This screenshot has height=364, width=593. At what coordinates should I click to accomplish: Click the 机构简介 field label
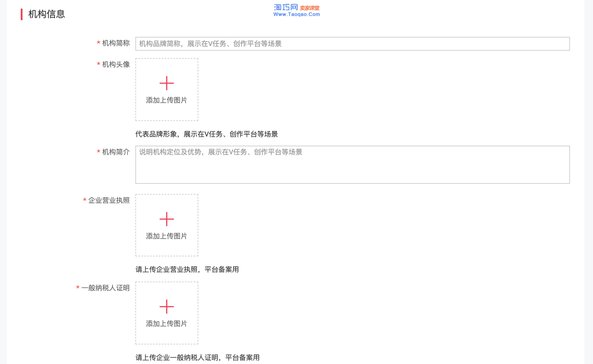116,152
